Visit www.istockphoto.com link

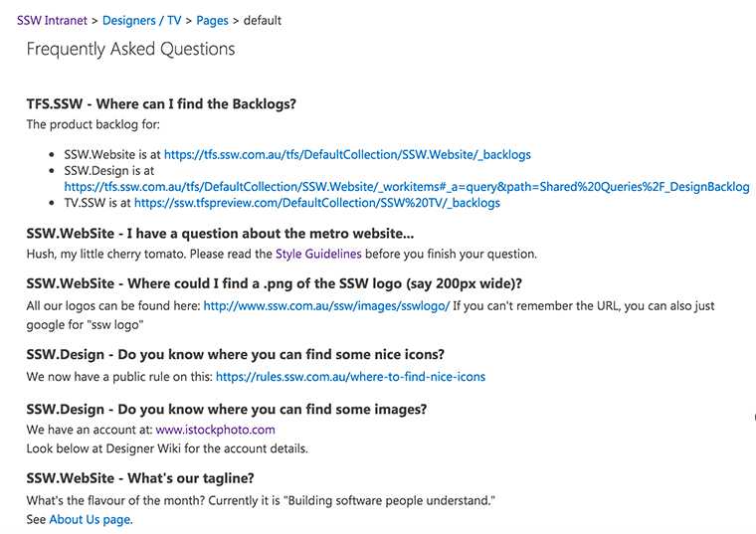(215, 430)
